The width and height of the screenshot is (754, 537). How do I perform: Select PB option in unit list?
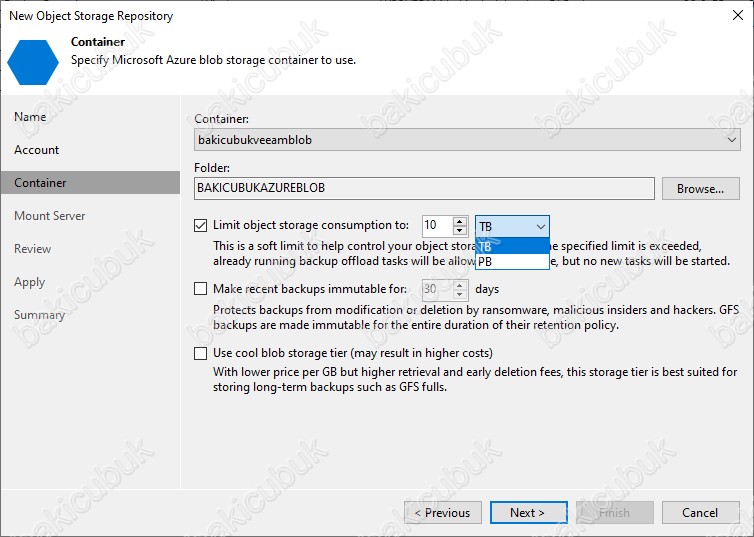point(512,262)
